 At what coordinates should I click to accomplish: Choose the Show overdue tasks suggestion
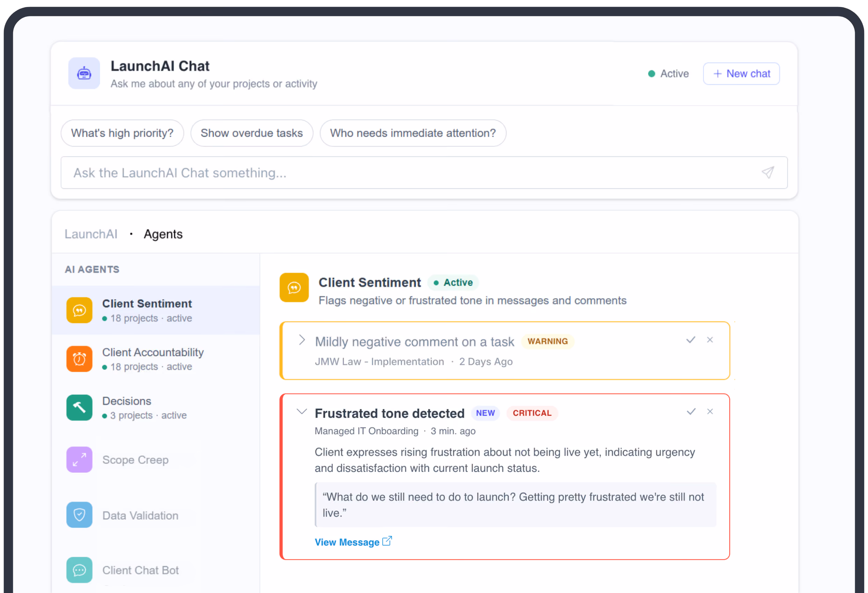252,133
